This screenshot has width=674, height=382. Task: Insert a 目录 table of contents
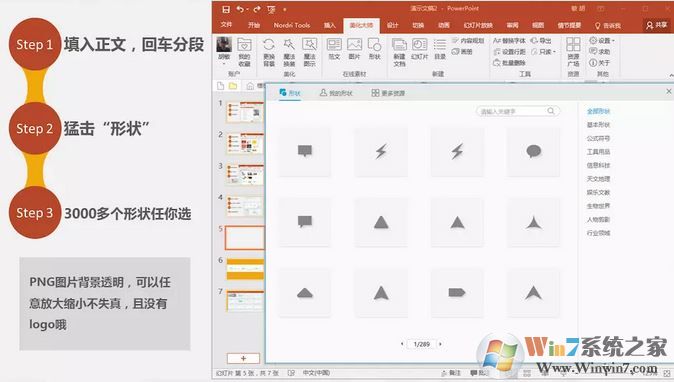pos(440,49)
